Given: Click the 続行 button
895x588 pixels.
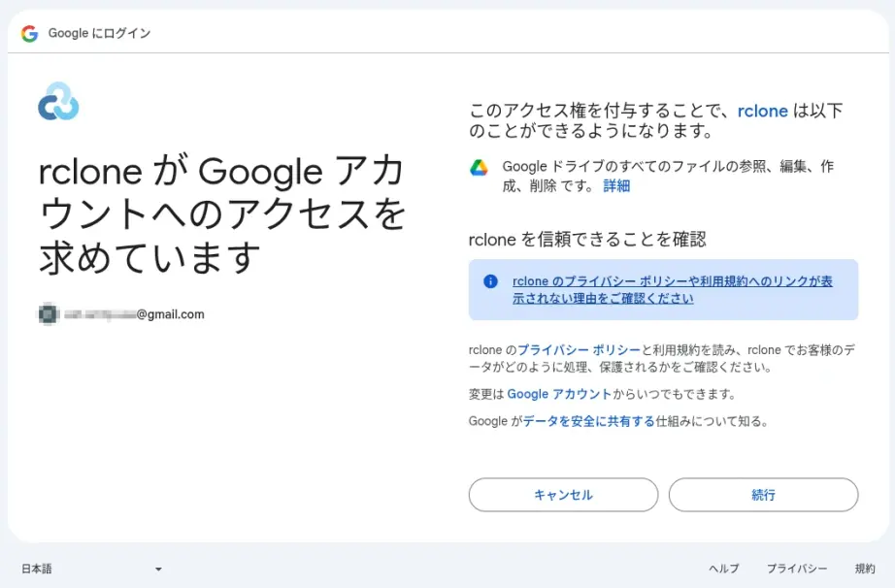Looking at the screenshot, I should click(763, 495).
